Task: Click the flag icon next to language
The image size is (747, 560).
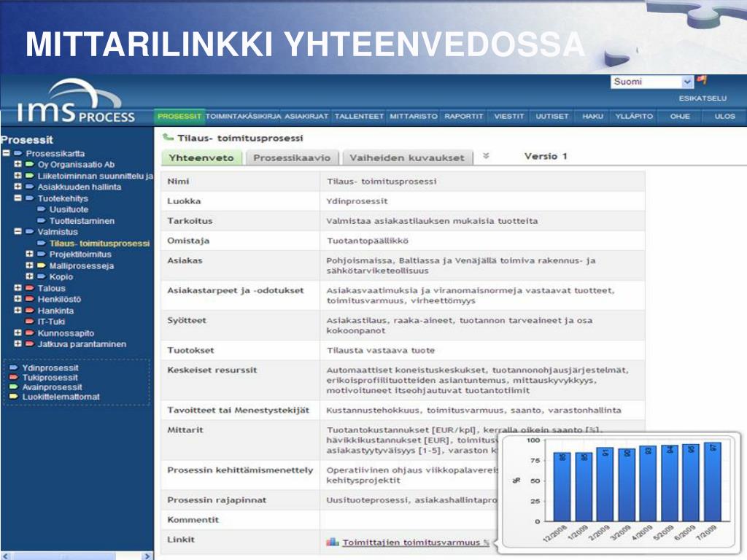Action: point(701,80)
